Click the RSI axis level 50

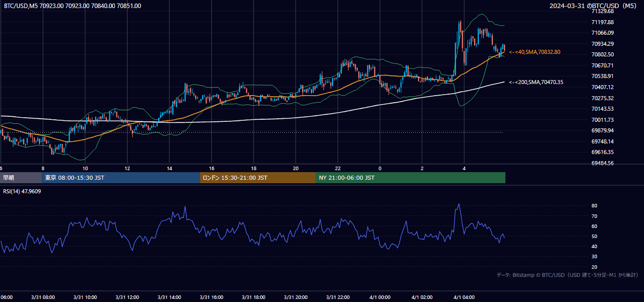click(595, 236)
